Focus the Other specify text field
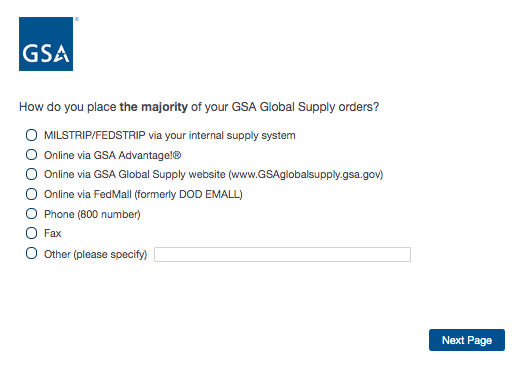The height and width of the screenshot is (376, 518). [x=282, y=254]
